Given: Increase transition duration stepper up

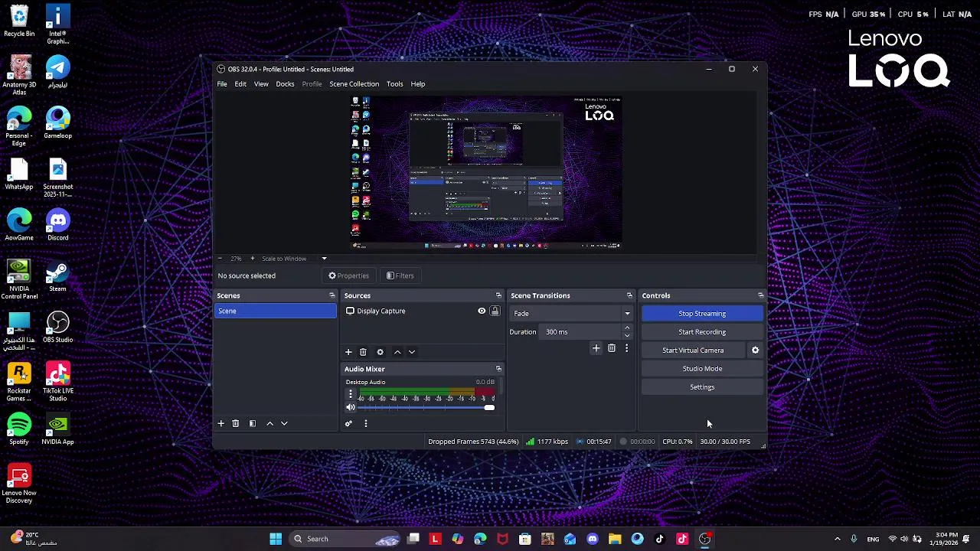Looking at the screenshot, I should [627, 328].
